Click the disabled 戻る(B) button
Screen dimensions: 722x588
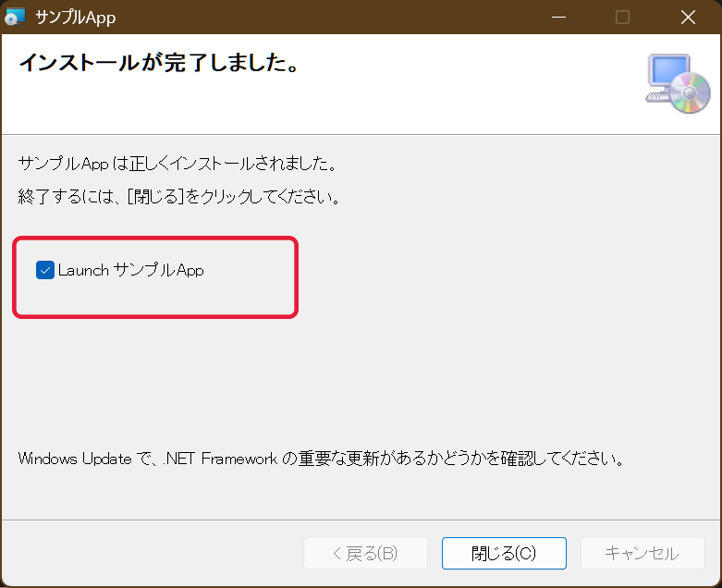tap(365, 553)
